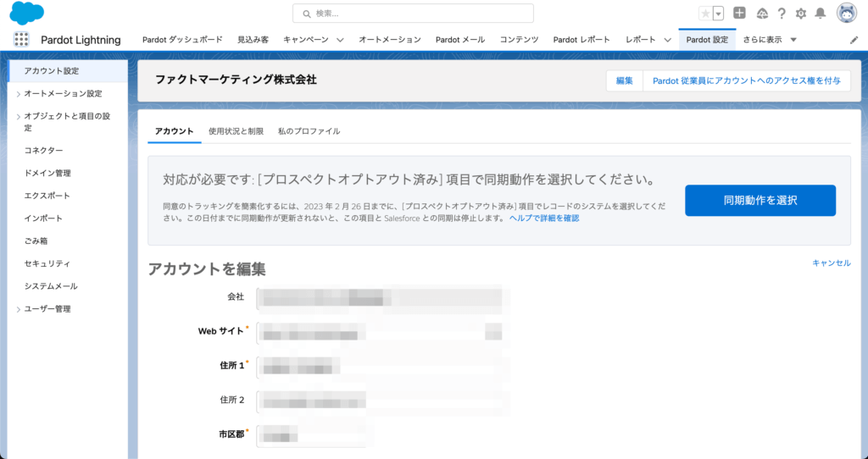The width and height of the screenshot is (868, 459).
Task: Expand the レポート tab chevron
Action: tap(668, 40)
